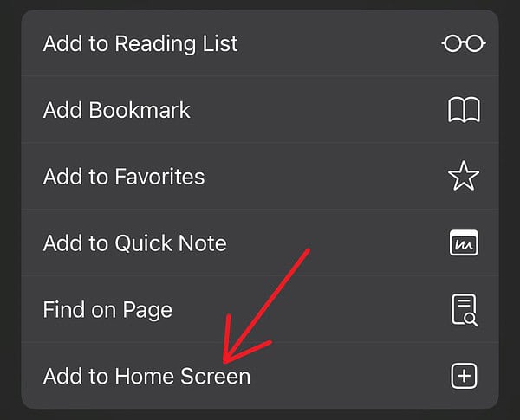Tap the "Find on Page" label text

click(x=107, y=310)
